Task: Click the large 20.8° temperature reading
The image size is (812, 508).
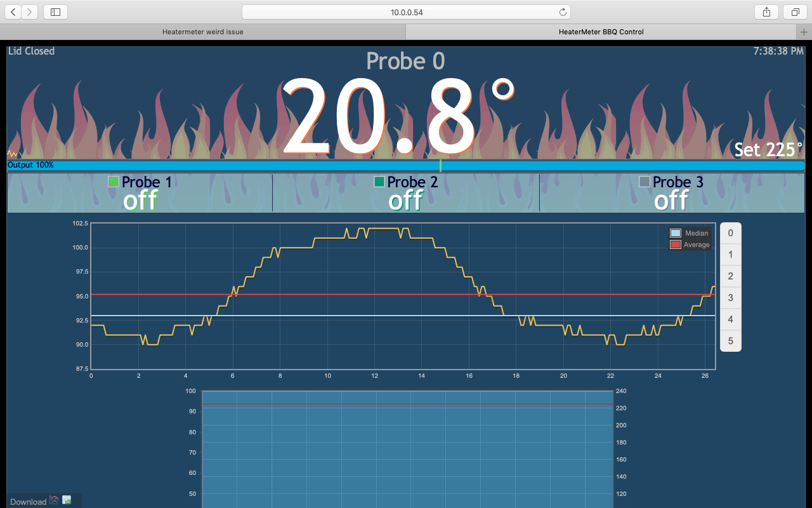Action: tap(398, 117)
